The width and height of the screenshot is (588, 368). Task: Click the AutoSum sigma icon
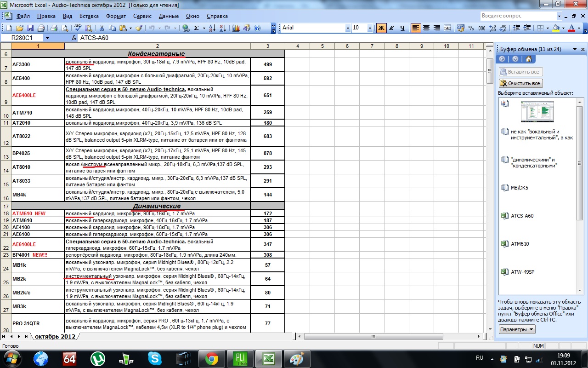(196, 28)
